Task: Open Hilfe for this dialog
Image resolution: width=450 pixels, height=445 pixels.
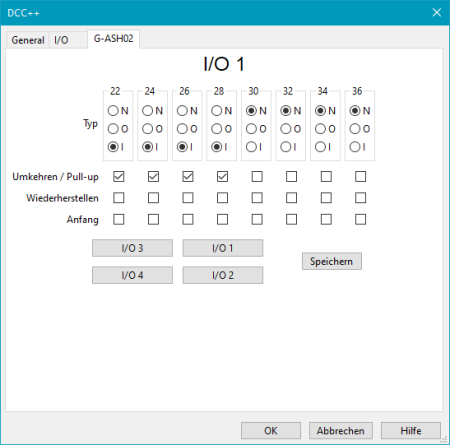Action: click(411, 431)
